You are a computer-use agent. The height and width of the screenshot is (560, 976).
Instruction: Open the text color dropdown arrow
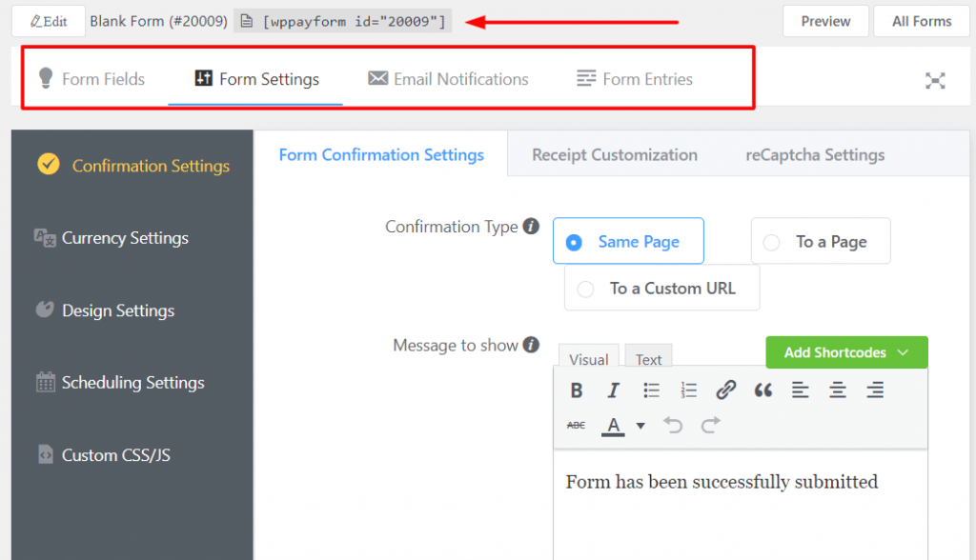[640, 426]
